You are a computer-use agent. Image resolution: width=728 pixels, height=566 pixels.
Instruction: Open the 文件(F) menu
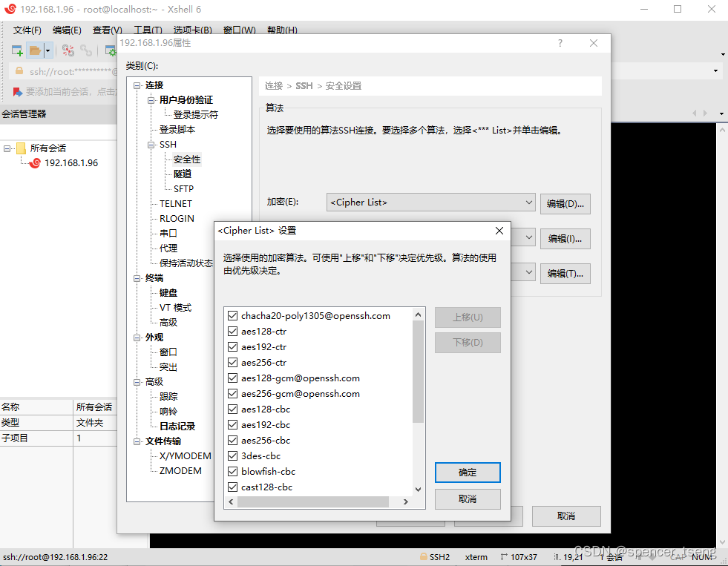pyautogui.click(x=27, y=30)
